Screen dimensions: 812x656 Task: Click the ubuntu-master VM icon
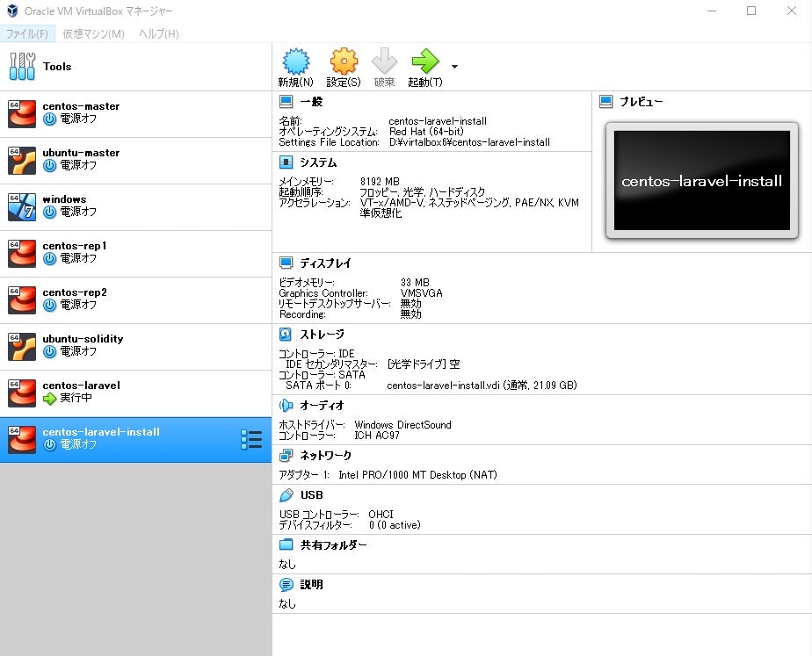click(x=22, y=161)
